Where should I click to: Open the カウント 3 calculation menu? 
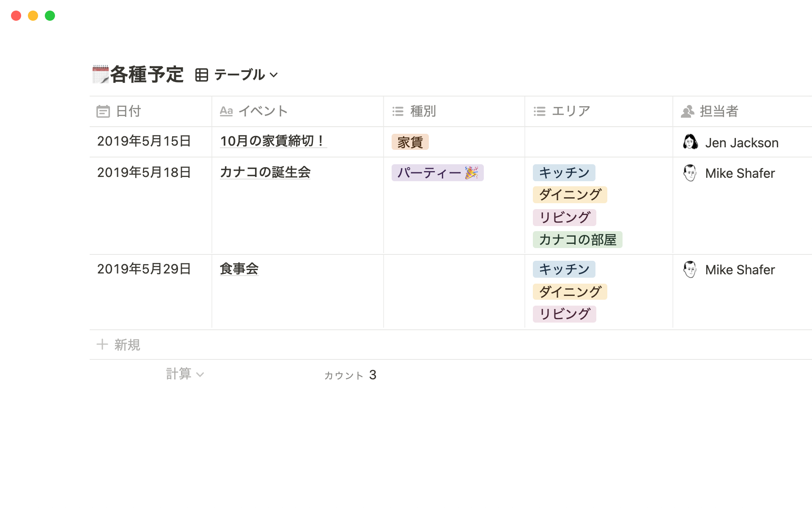(350, 375)
